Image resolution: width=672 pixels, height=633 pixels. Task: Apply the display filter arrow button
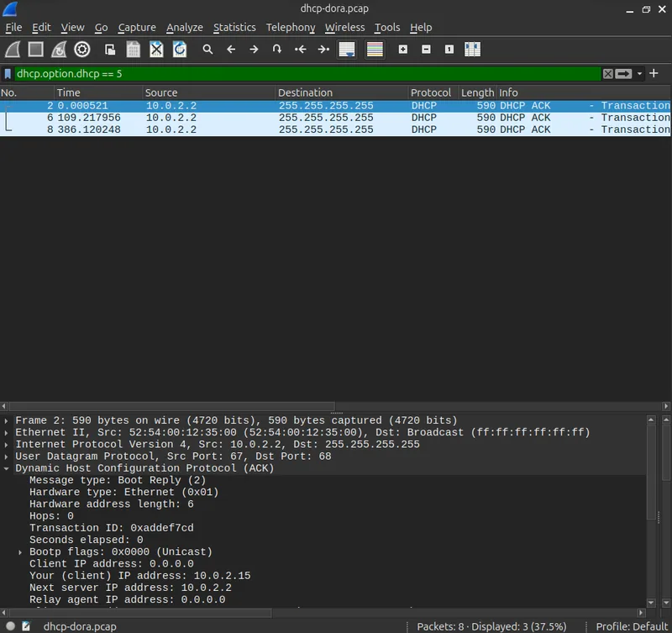click(623, 74)
